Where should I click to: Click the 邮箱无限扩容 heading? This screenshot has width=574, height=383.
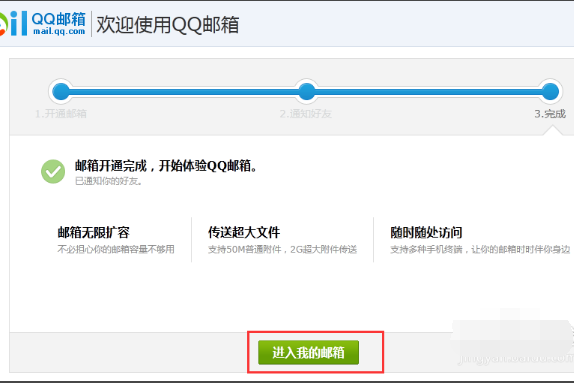coord(94,233)
